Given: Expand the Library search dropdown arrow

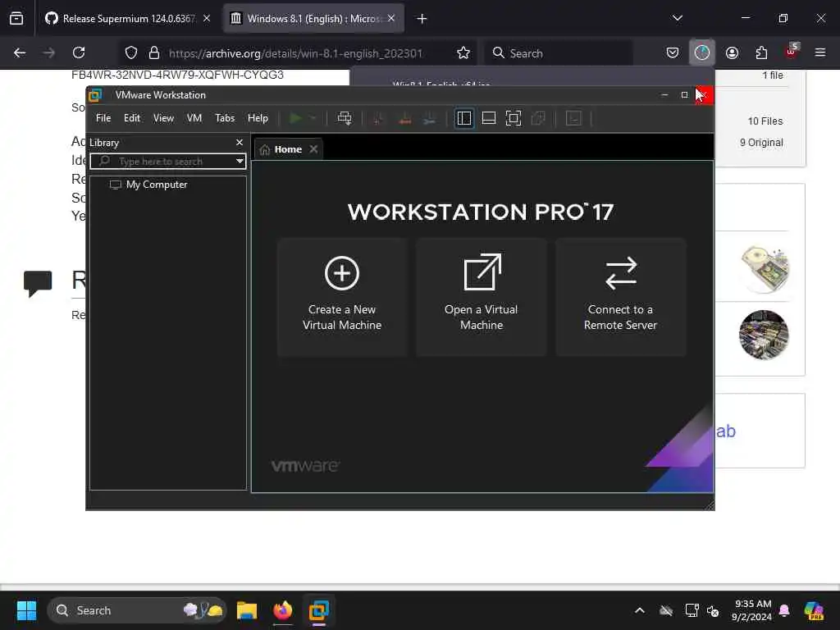Looking at the screenshot, I should click(x=240, y=162).
